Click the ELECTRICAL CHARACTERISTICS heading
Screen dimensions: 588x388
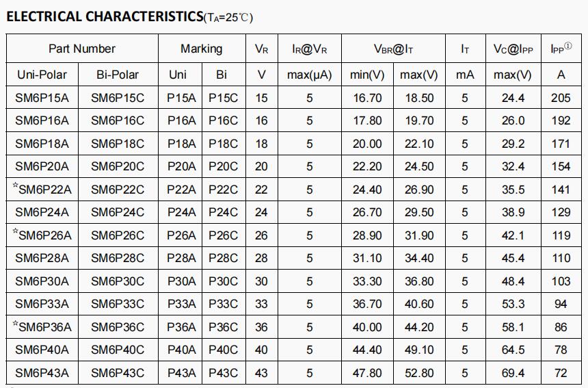point(105,16)
